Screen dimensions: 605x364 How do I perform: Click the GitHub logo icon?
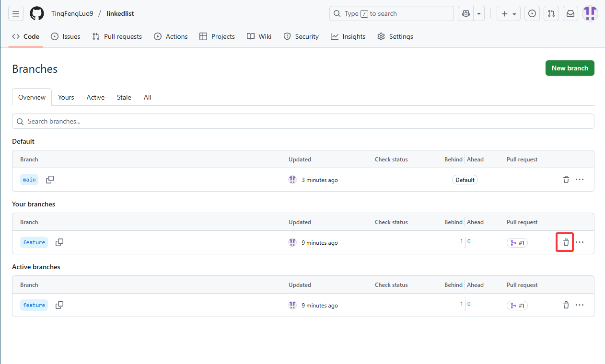(x=37, y=14)
